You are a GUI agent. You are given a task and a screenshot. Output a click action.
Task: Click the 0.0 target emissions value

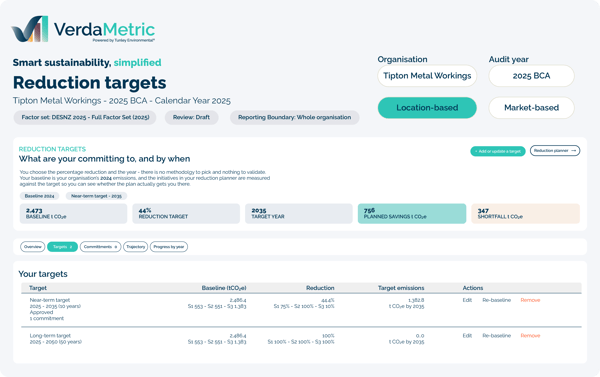click(x=420, y=336)
